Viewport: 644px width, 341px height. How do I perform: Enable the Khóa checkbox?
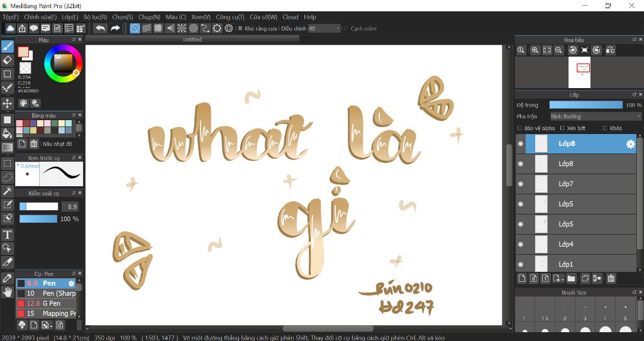605,128
